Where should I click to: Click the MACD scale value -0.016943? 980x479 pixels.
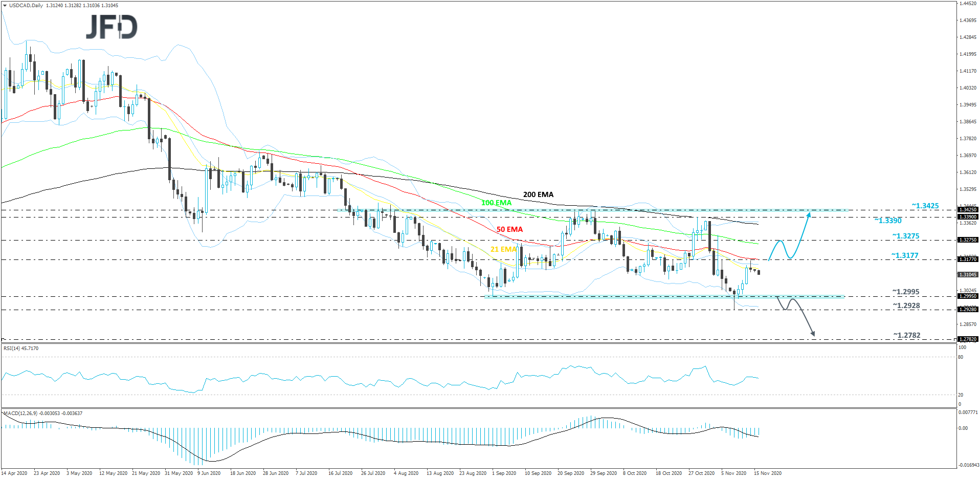(968, 465)
